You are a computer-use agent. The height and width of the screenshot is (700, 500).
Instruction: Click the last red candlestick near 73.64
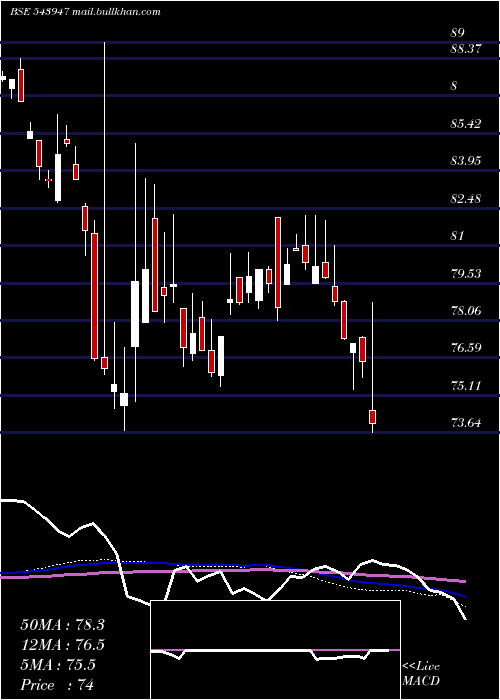pyautogui.click(x=372, y=417)
